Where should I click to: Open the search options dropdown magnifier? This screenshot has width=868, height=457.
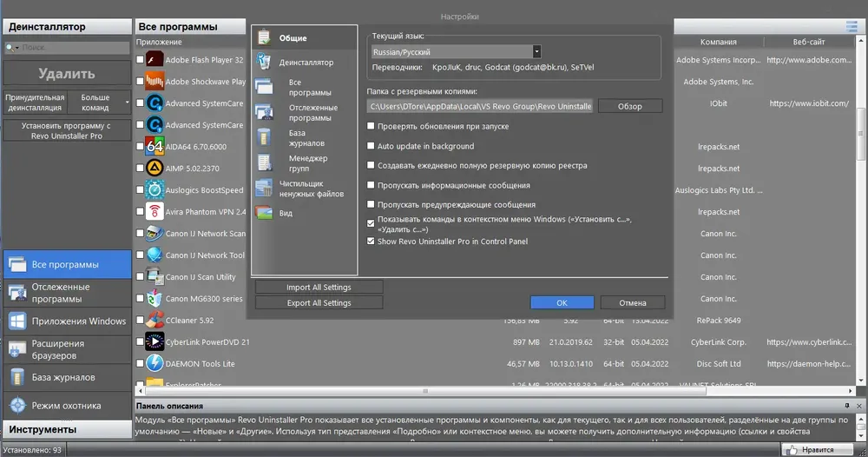(11, 48)
